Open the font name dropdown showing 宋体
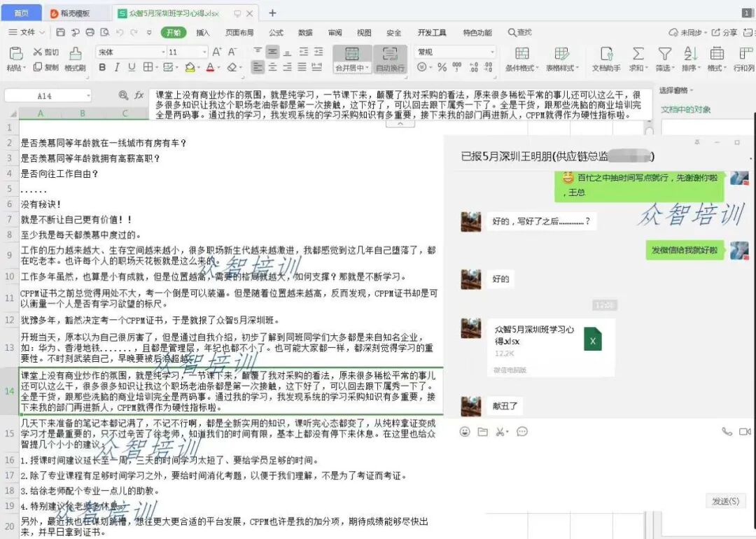The width and height of the screenshot is (756, 539). point(162,52)
